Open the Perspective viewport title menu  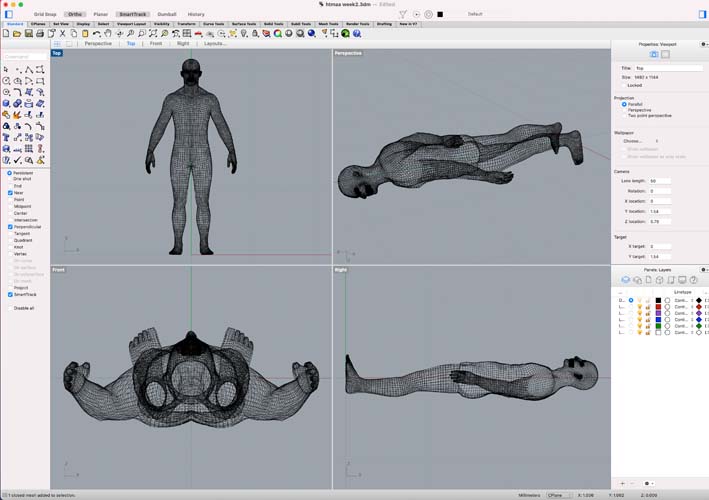[348, 53]
